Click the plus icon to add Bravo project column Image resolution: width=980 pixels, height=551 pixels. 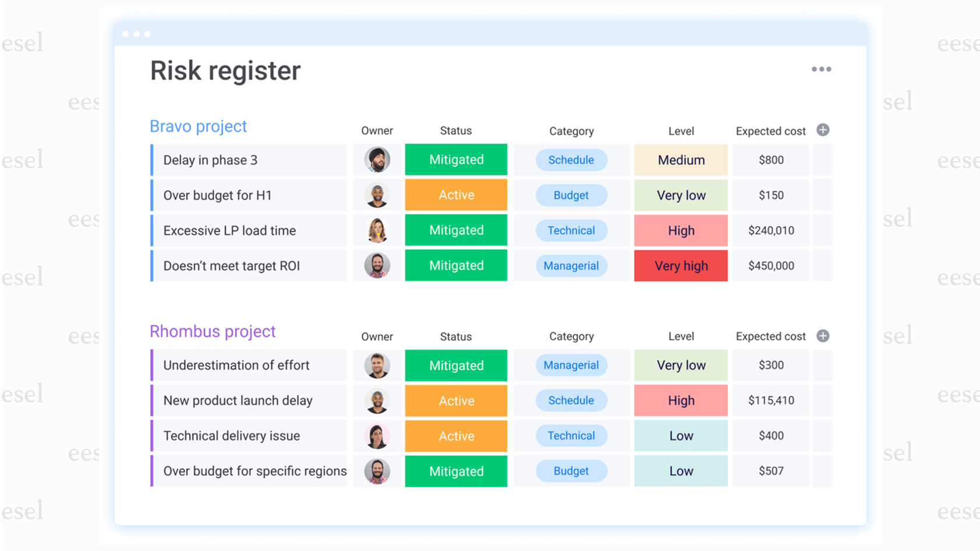click(x=823, y=130)
